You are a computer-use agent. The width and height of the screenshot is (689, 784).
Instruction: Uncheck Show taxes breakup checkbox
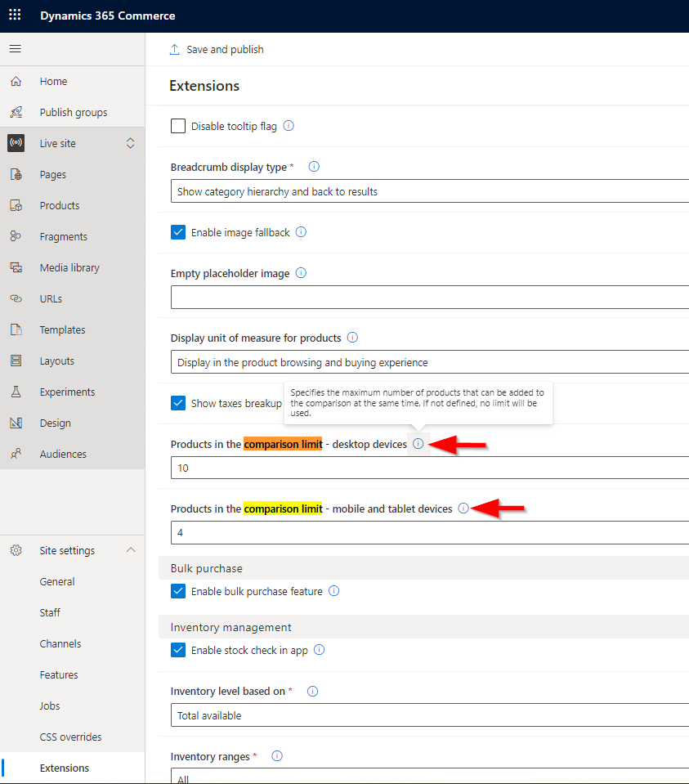tap(178, 403)
